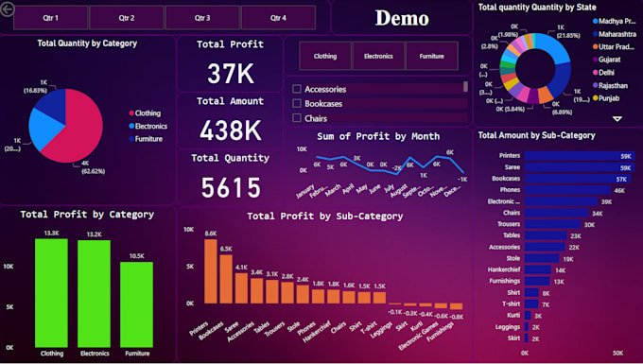Click the Stole 19K amount bar
643x364 pixels.
(542, 258)
